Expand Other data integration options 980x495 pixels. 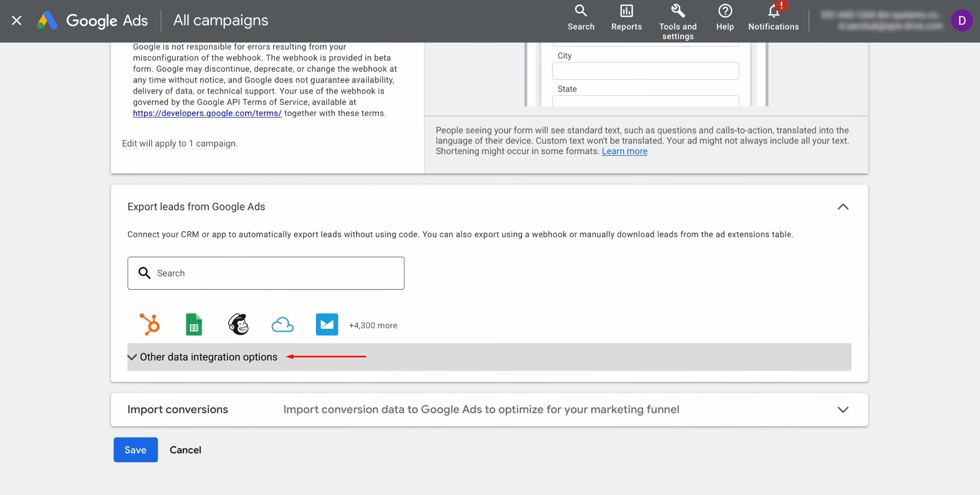point(489,357)
